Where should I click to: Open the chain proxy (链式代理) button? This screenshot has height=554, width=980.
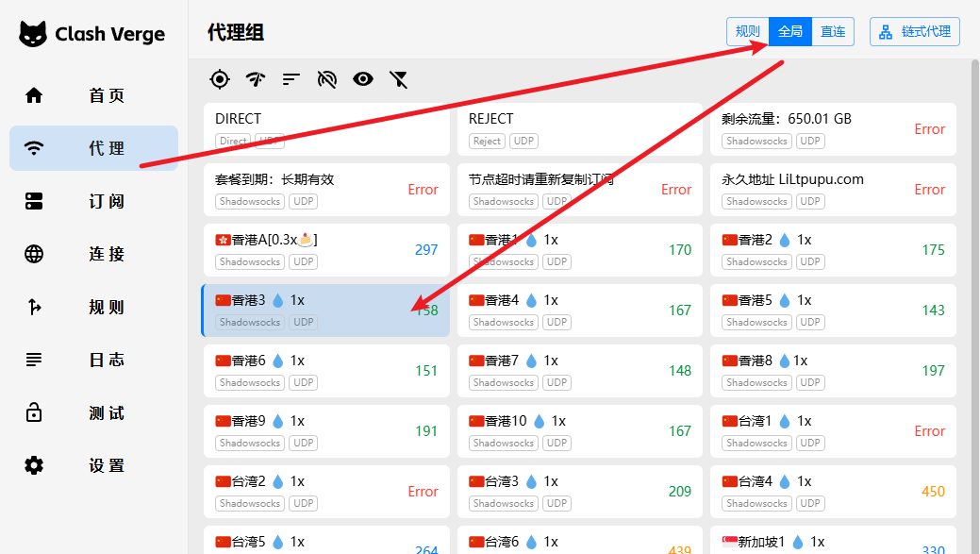click(x=914, y=31)
